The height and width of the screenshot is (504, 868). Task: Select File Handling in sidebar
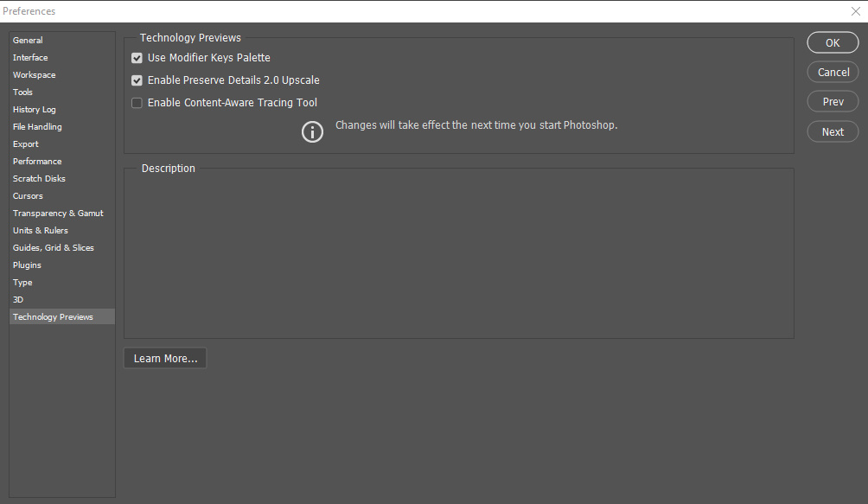pyautogui.click(x=37, y=127)
